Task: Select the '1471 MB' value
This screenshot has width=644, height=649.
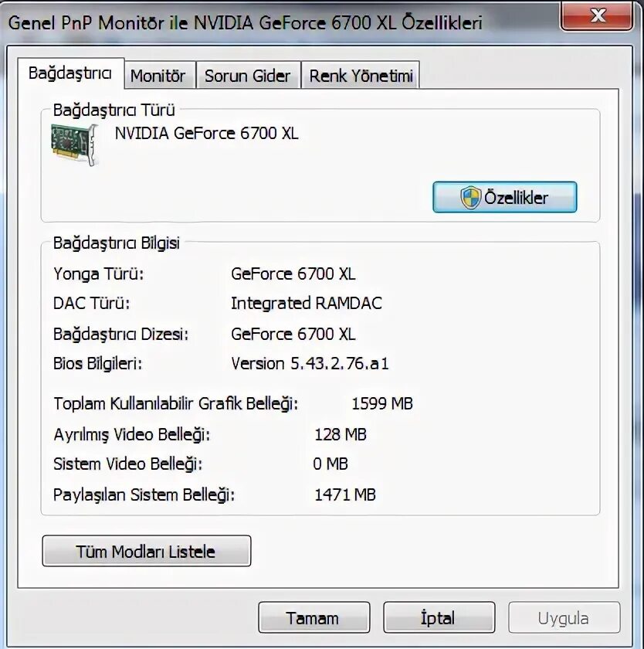Action: click(345, 495)
